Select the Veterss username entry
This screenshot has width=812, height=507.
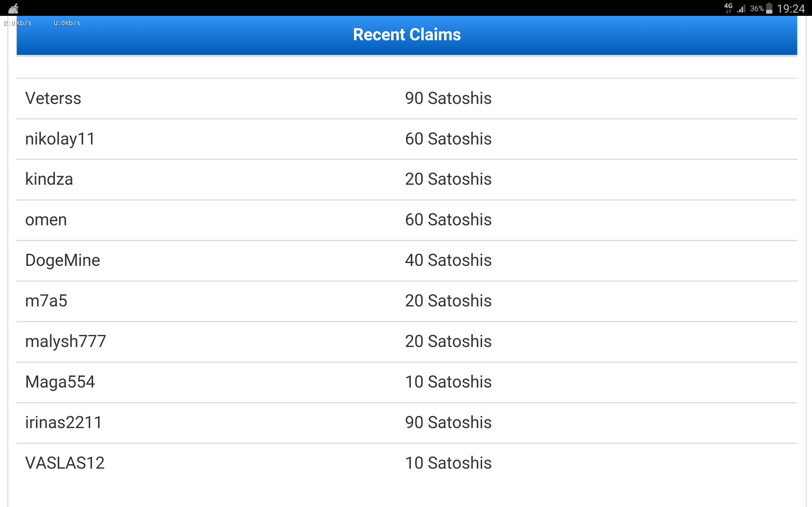coord(53,99)
